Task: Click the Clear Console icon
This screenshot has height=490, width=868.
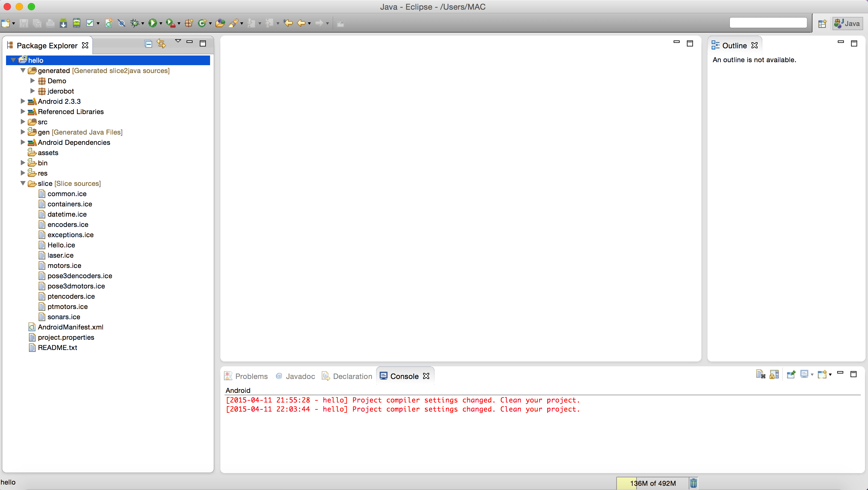Action: point(761,374)
